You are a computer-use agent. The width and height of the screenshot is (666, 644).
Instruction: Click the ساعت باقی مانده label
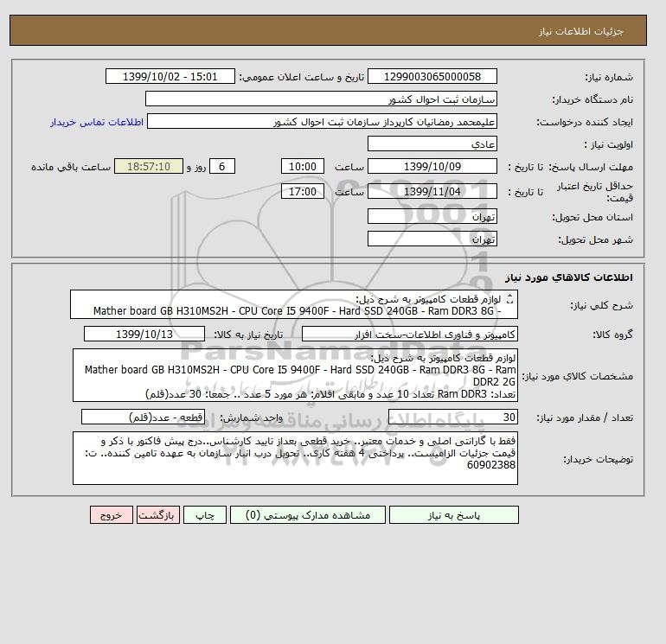pyautogui.click(x=71, y=167)
